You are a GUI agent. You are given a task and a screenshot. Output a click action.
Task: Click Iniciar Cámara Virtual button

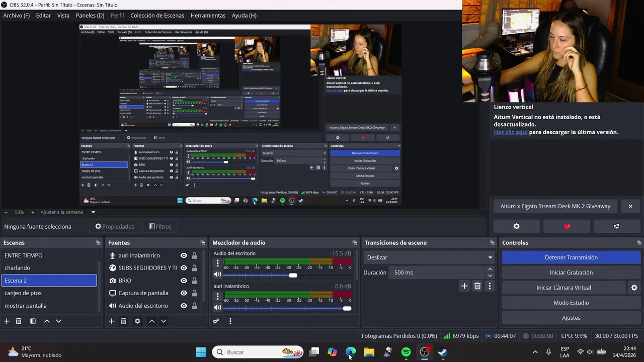coord(563,288)
